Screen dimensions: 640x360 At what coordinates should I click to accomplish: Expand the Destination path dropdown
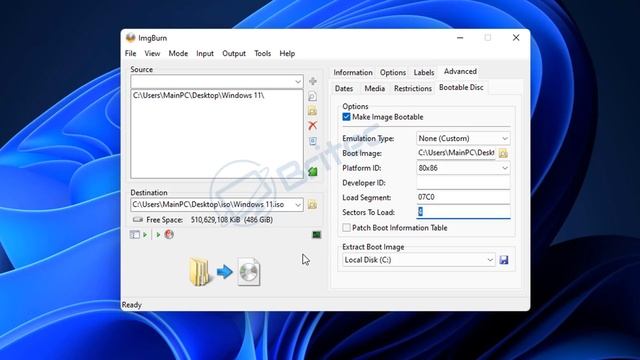click(298, 204)
